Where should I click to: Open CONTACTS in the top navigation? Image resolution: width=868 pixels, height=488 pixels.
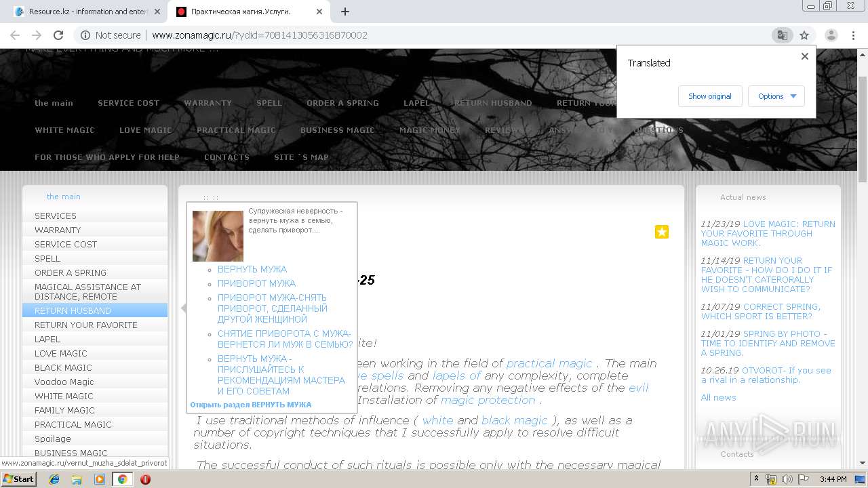[226, 157]
